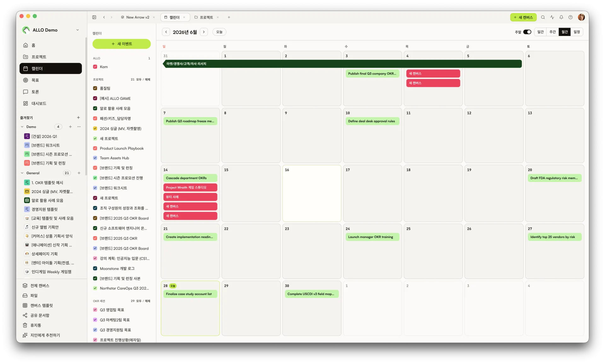Click the 새 캔버스 button

coord(523,17)
